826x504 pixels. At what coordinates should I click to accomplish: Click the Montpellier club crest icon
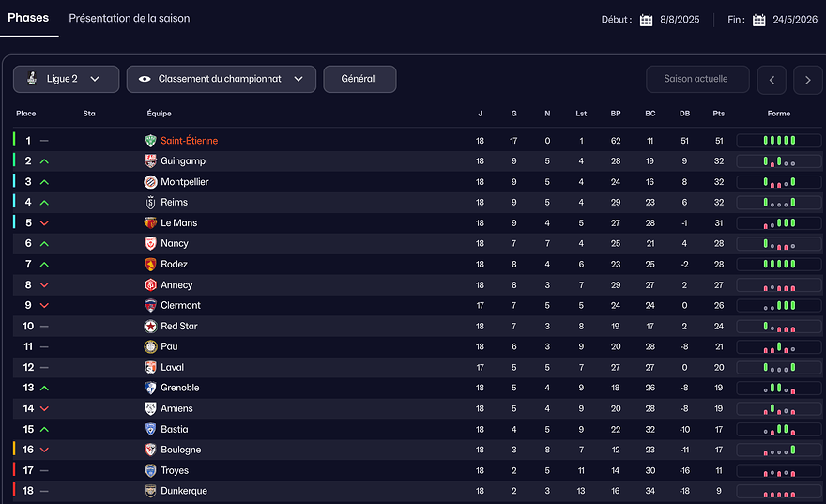click(150, 182)
